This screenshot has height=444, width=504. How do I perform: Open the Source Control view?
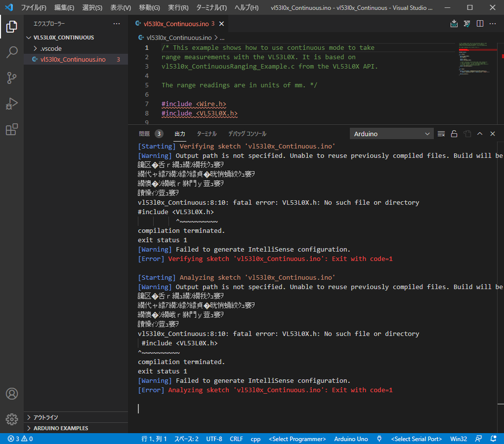coord(12,78)
